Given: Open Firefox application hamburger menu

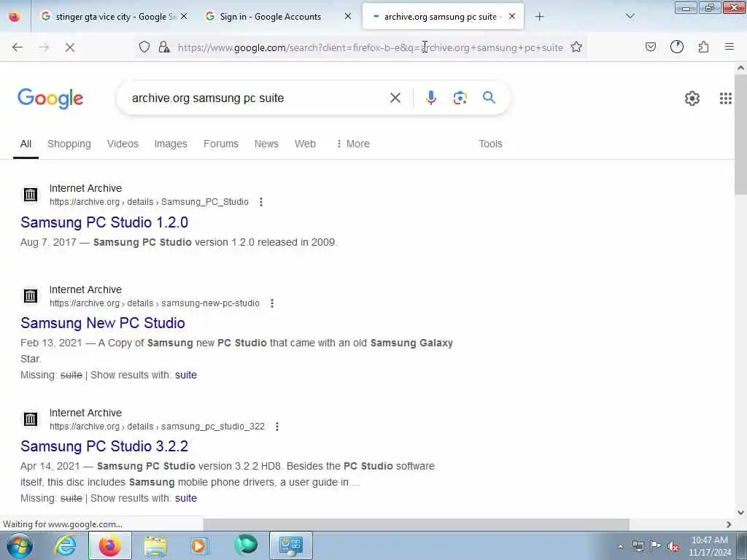Looking at the screenshot, I should [x=729, y=47].
